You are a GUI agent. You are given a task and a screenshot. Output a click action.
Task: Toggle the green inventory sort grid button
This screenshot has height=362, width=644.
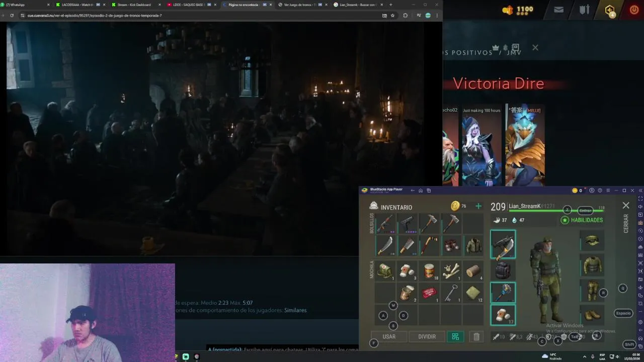[x=455, y=337]
